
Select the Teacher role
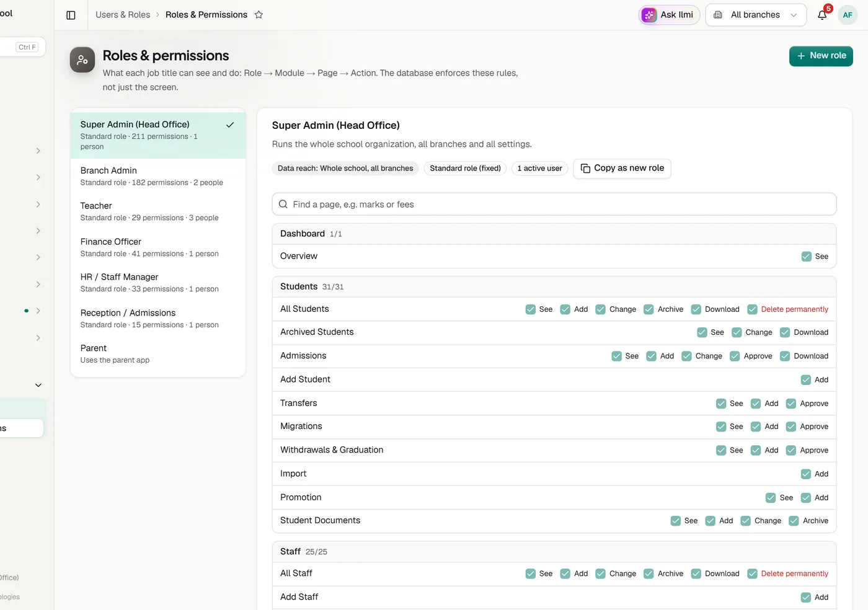(158, 211)
